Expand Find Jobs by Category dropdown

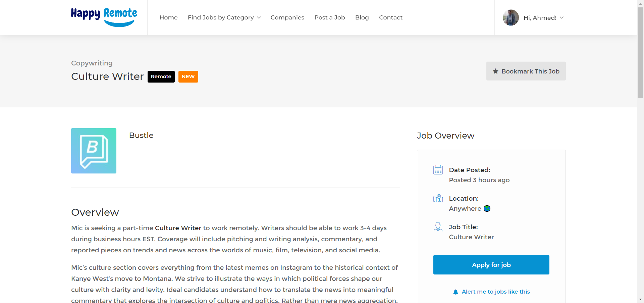(x=224, y=17)
